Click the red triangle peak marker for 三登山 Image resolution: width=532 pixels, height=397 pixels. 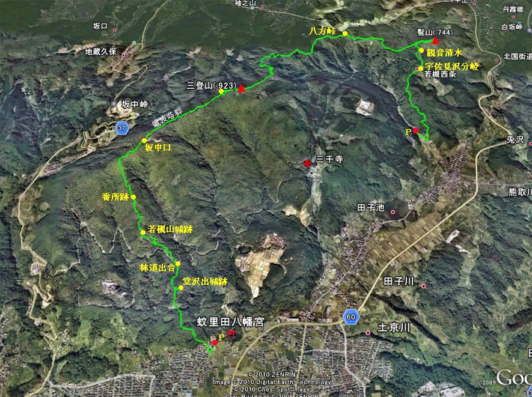pos(242,89)
